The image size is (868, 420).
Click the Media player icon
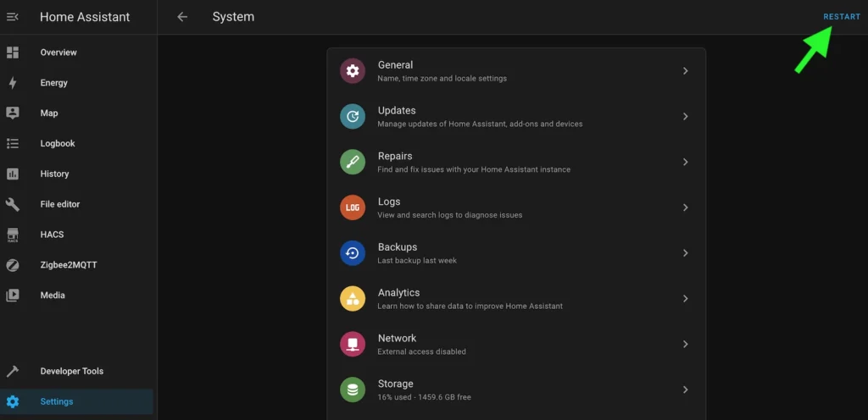tap(13, 296)
